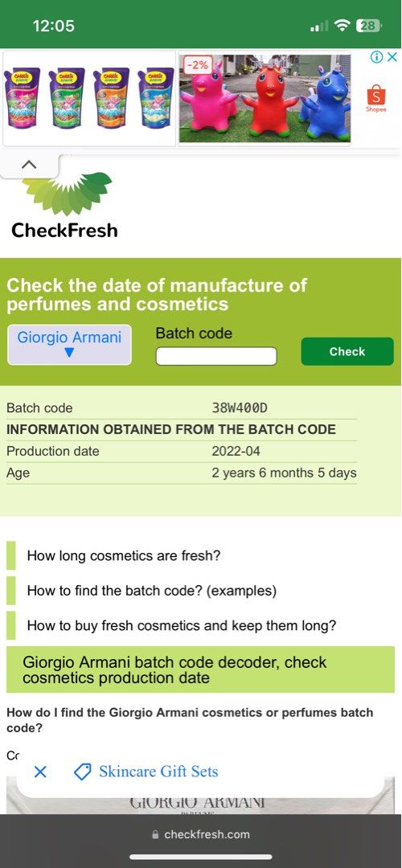Viewport: 402px width, 868px height.
Task: Expand How to find the batch code
Action: pos(151,591)
